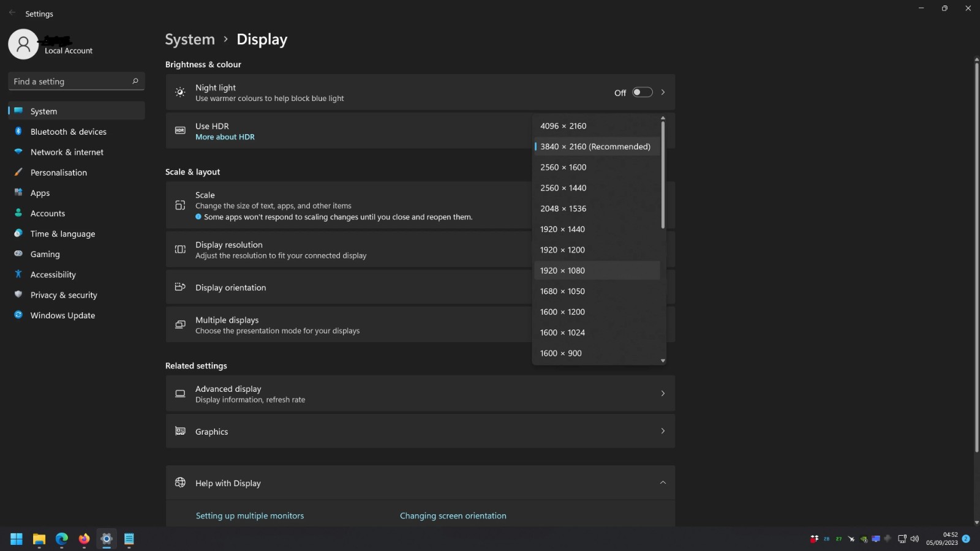Screen dimensions: 980x551
Task: Toggle the Night light switch
Action: [x=643, y=92]
